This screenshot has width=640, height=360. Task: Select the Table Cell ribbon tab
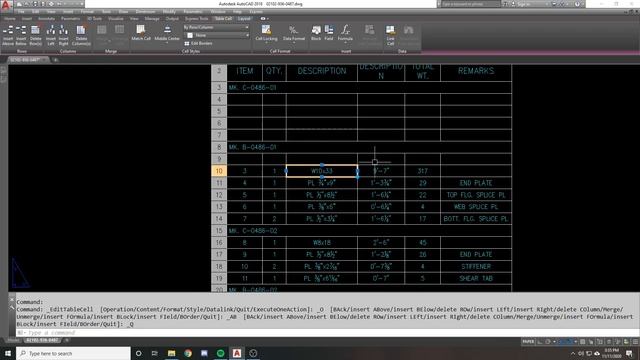click(x=223, y=18)
